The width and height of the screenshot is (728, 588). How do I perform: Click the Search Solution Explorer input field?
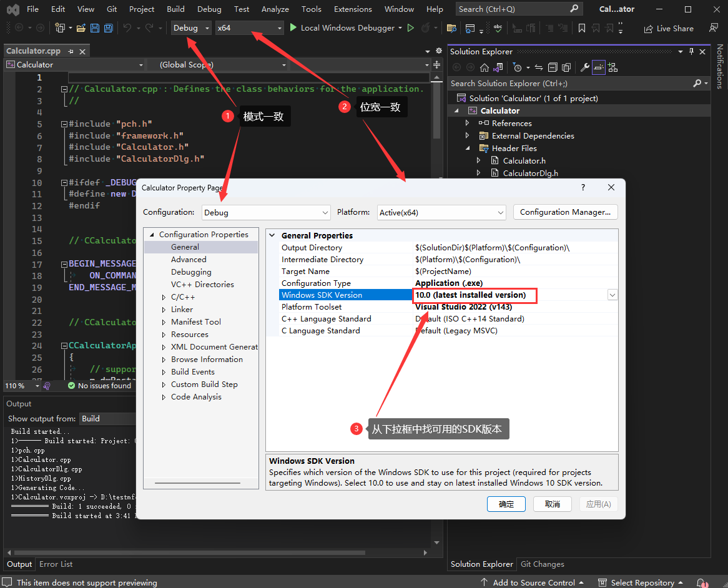pos(571,84)
